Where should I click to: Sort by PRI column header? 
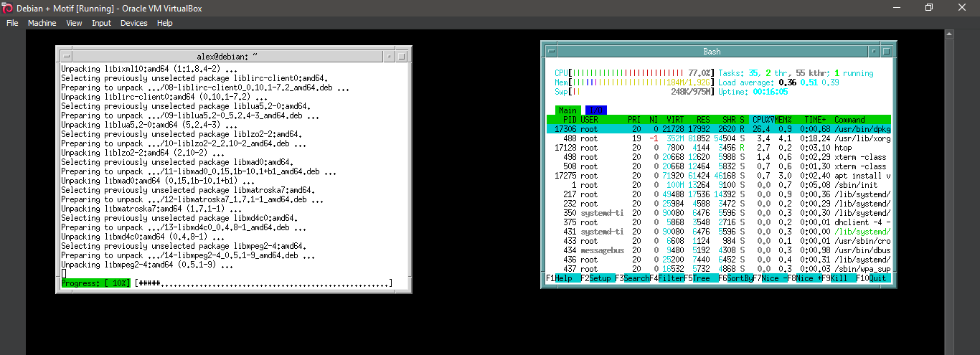[x=633, y=120]
